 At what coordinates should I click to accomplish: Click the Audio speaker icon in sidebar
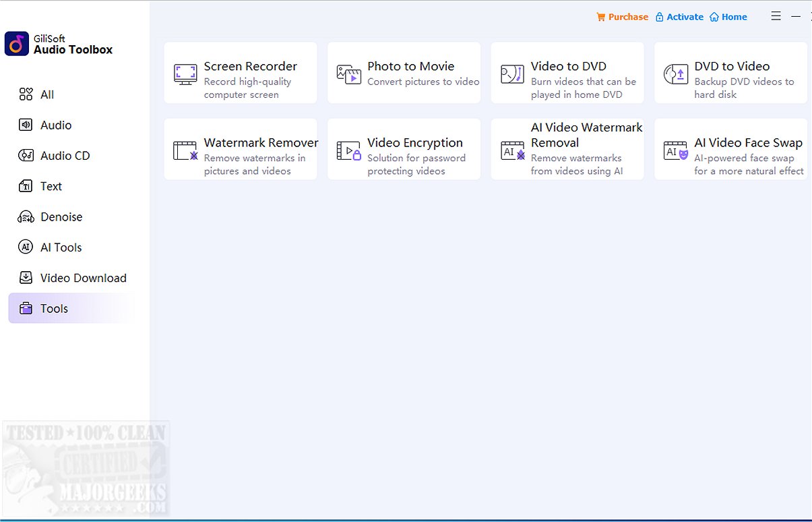26,125
